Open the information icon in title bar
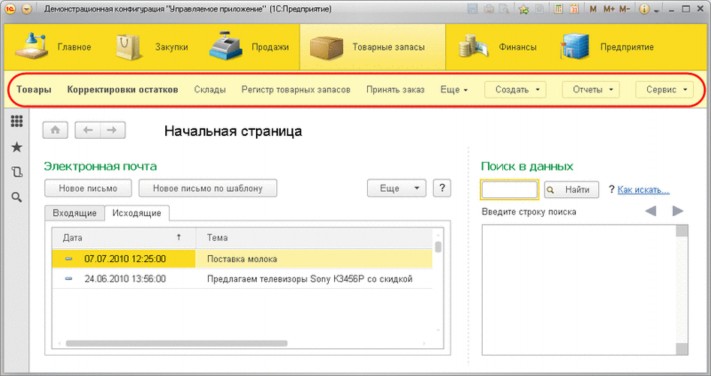 [x=644, y=9]
